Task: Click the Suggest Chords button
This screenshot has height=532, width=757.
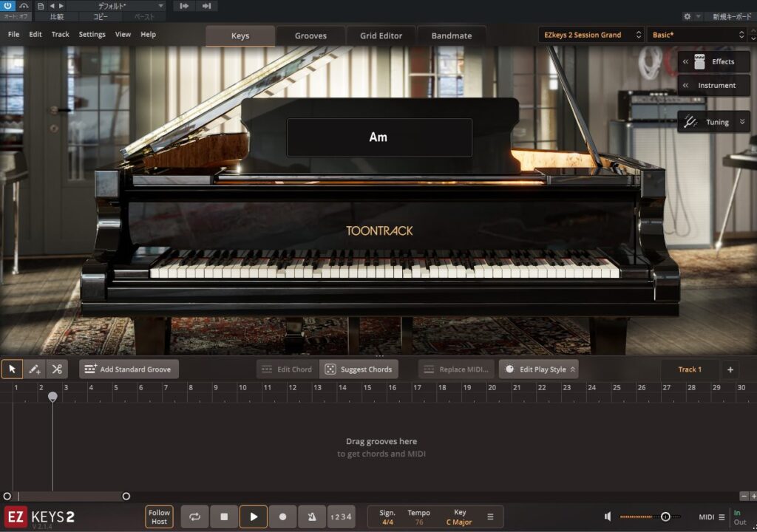Action: [x=359, y=369]
